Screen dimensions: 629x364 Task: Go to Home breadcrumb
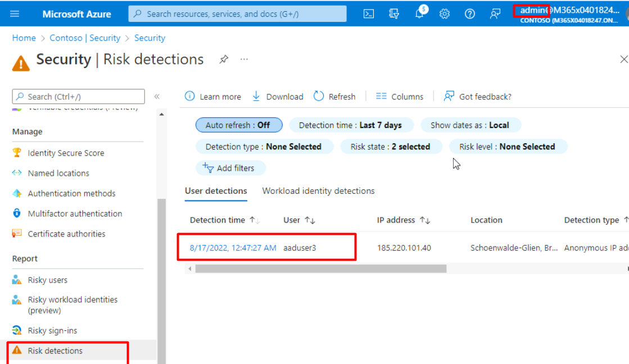pos(24,38)
